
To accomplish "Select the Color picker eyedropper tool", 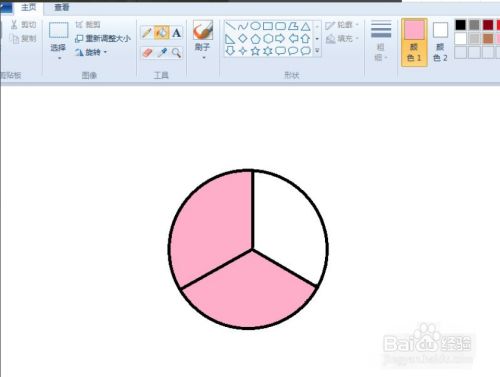I will [x=162, y=52].
